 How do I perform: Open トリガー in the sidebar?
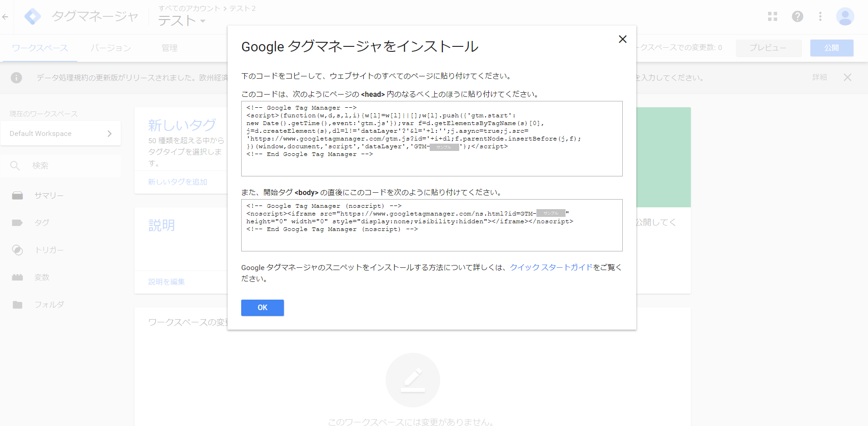pos(49,250)
